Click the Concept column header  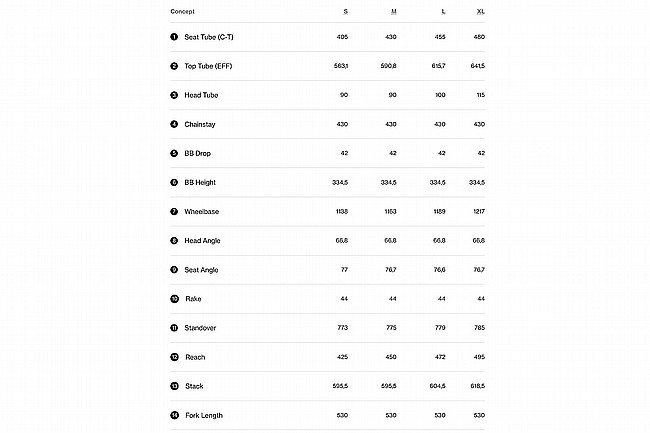(x=182, y=12)
